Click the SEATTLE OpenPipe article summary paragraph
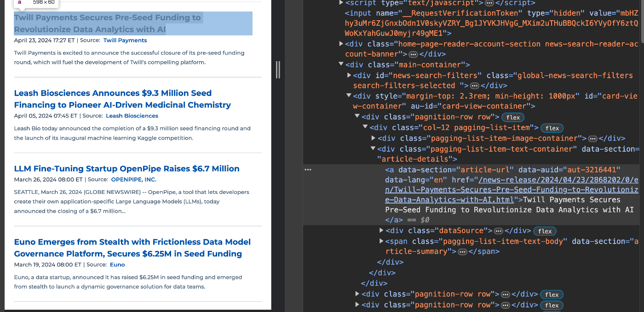The height and width of the screenshot is (312, 644). point(132,202)
